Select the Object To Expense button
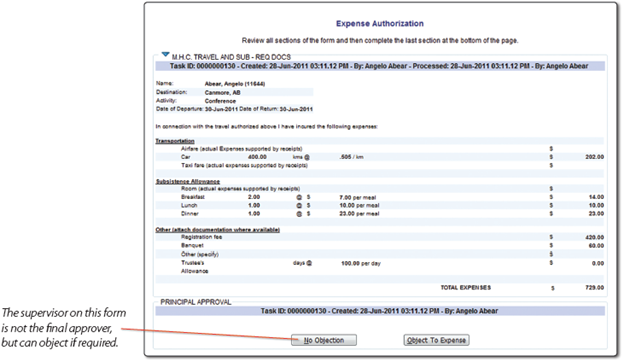The image size is (624, 362). pos(436,341)
